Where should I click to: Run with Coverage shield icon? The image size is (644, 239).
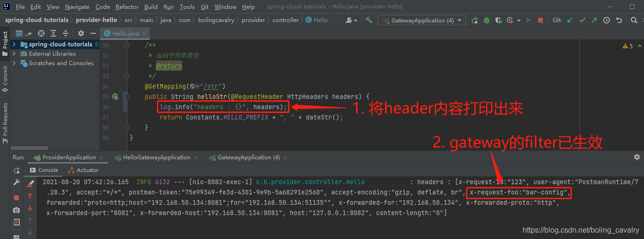(498, 20)
